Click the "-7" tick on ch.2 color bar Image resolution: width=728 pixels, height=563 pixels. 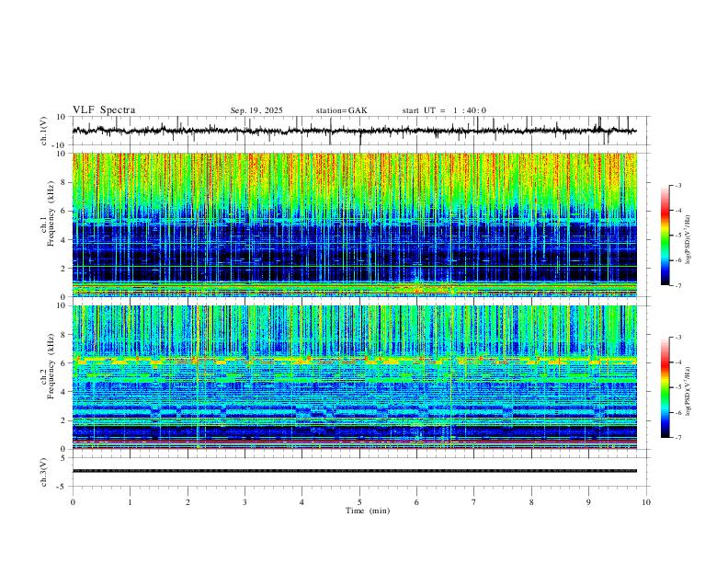click(677, 437)
